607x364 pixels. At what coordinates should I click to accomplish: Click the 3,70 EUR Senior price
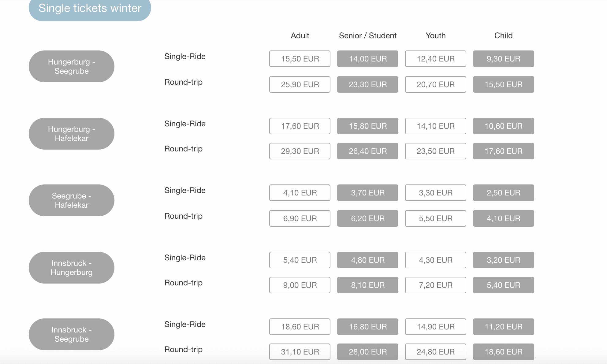click(368, 193)
